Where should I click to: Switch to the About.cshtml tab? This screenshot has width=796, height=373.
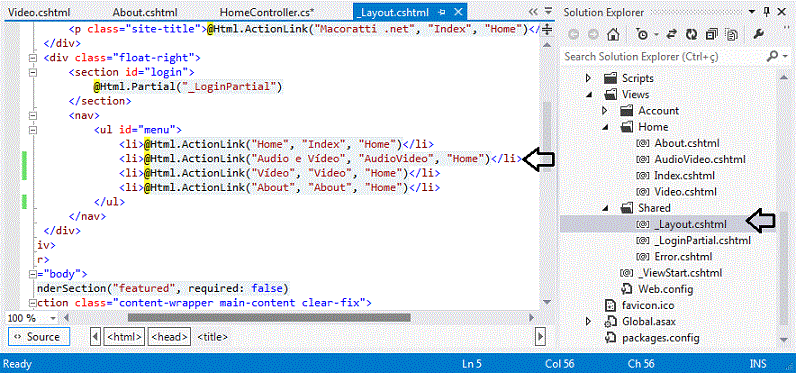[145, 12]
